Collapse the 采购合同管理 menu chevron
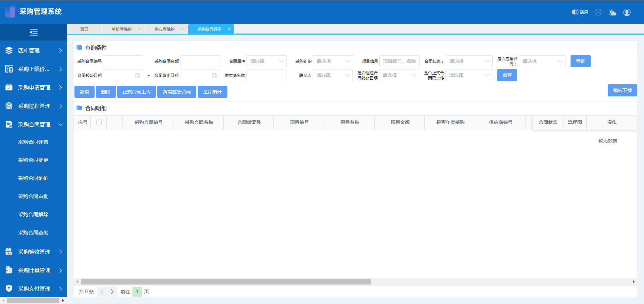Viewport: 644px width, 304px height. click(x=61, y=124)
